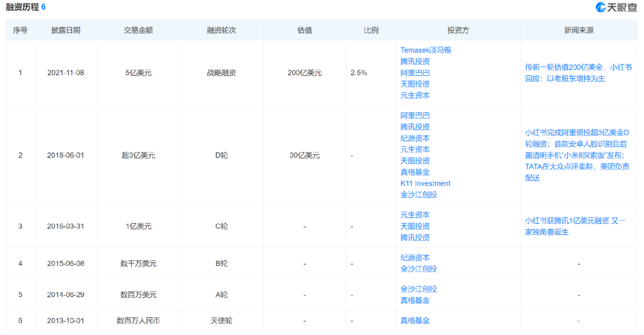Open news link 小红书完成阿里领投超3亿美金D轮融资
This screenshot has height=335, width=644.
click(577, 155)
